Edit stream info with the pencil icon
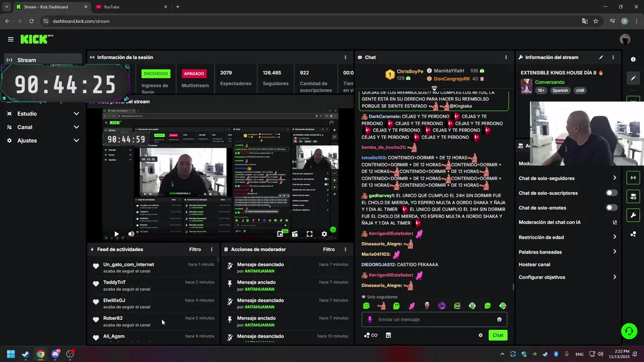644x362 pixels. click(x=601, y=57)
